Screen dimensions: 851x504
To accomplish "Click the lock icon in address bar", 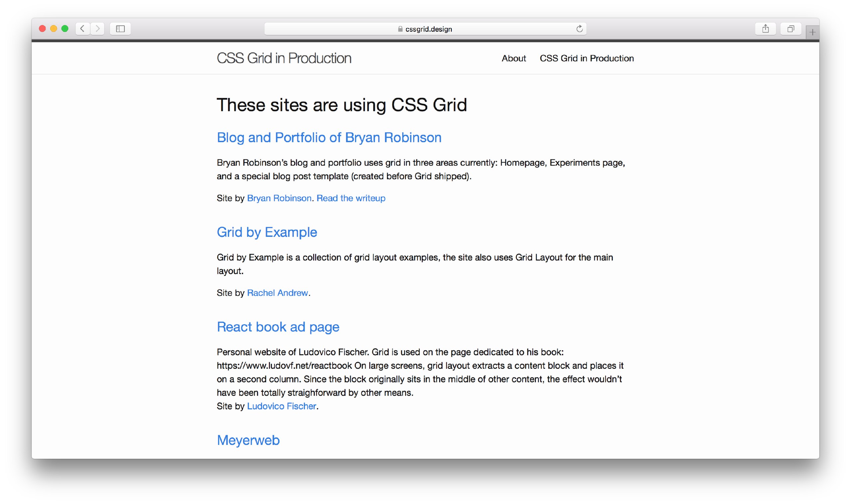I will click(x=400, y=29).
